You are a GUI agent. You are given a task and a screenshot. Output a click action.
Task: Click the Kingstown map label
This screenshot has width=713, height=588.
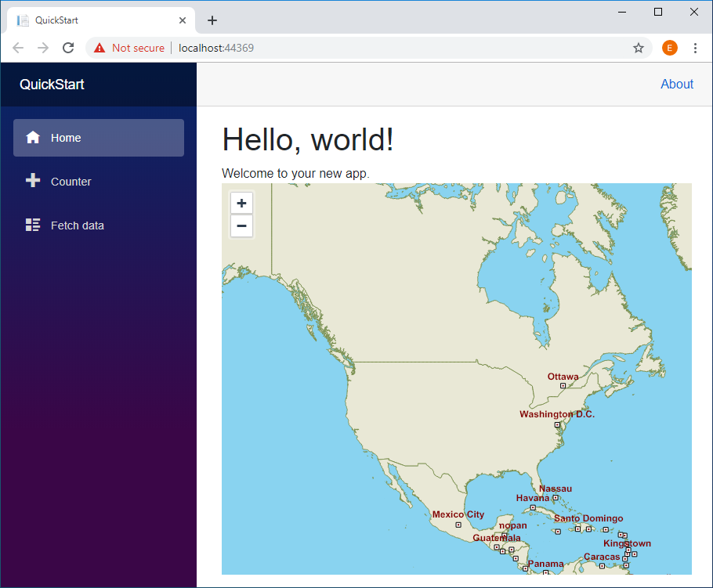627,543
